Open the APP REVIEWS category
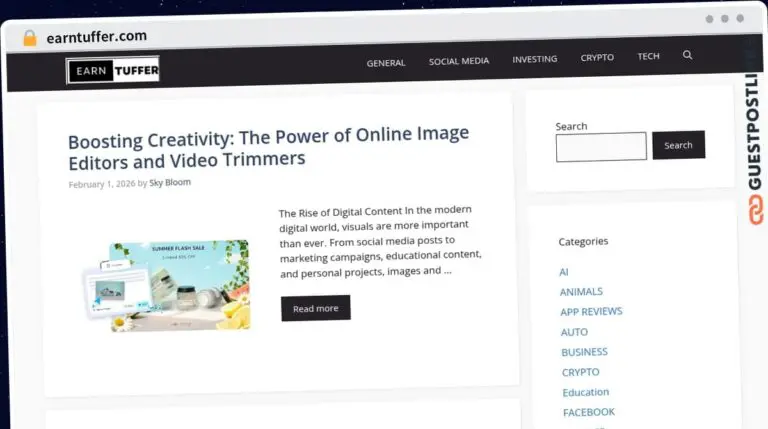Viewport: 768px width, 429px height. (591, 311)
